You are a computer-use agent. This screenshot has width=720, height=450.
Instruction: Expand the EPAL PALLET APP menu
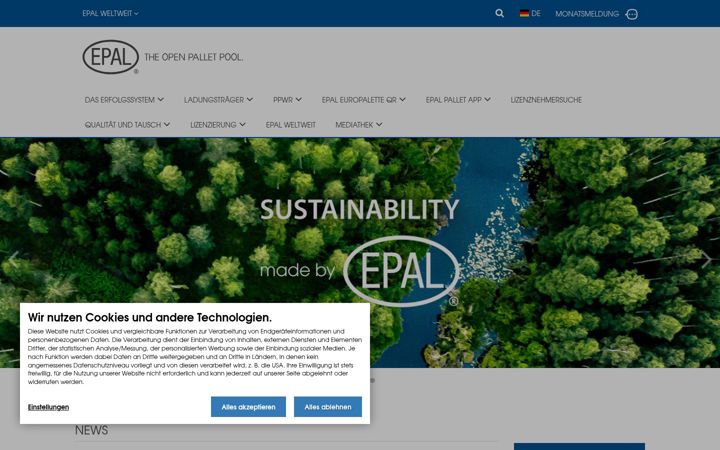point(458,100)
